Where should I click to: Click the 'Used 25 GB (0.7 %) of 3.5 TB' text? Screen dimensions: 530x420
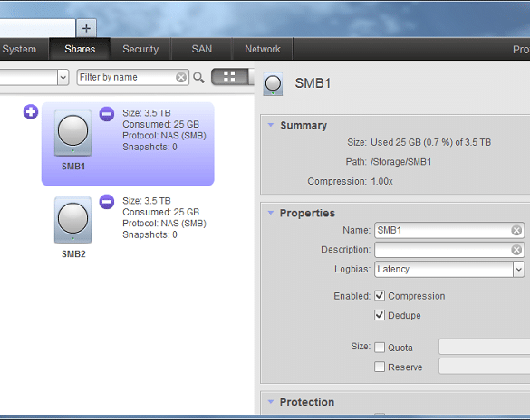[430, 142]
